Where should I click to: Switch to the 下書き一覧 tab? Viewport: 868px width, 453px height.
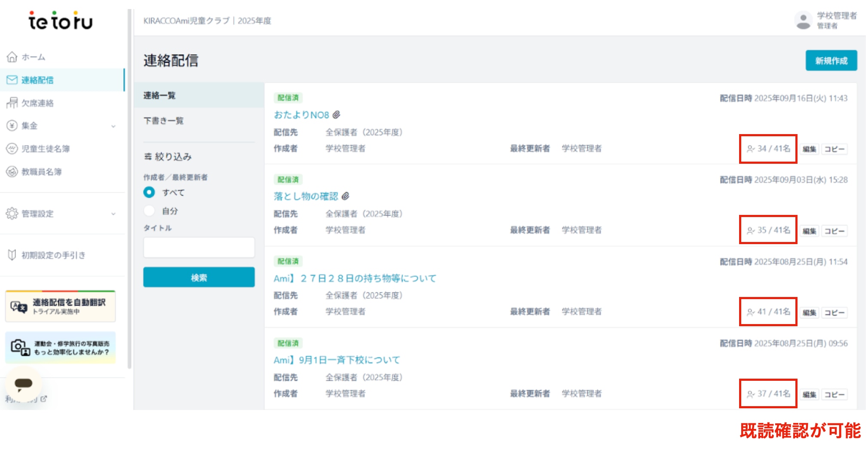164,121
